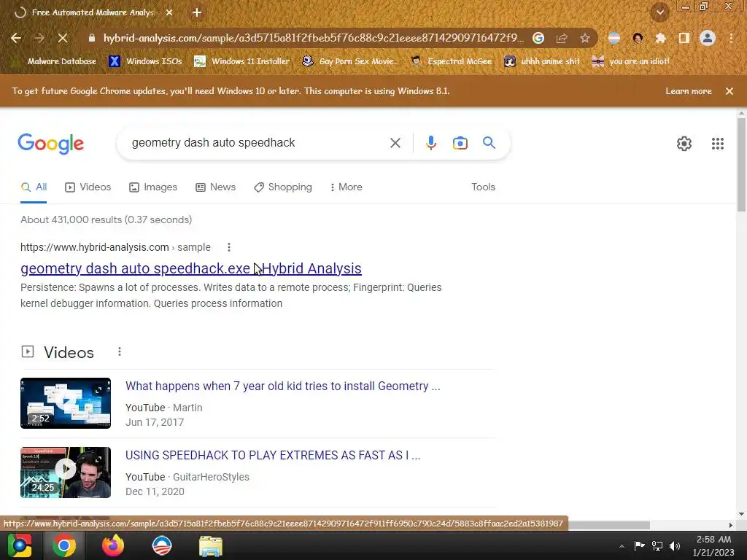Open the extensions puzzle icon
This screenshot has width=747, height=560.
[661, 38]
